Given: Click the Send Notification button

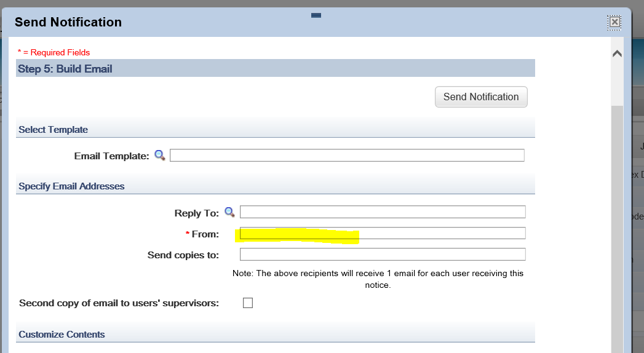Looking at the screenshot, I should point(481,97).
